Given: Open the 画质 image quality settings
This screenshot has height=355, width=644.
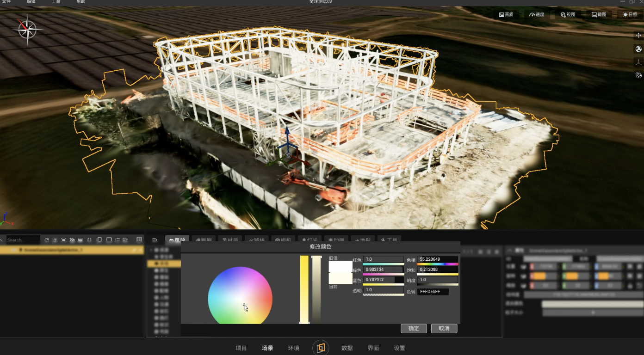Looking at the screenshot, I should coord(506,14).
